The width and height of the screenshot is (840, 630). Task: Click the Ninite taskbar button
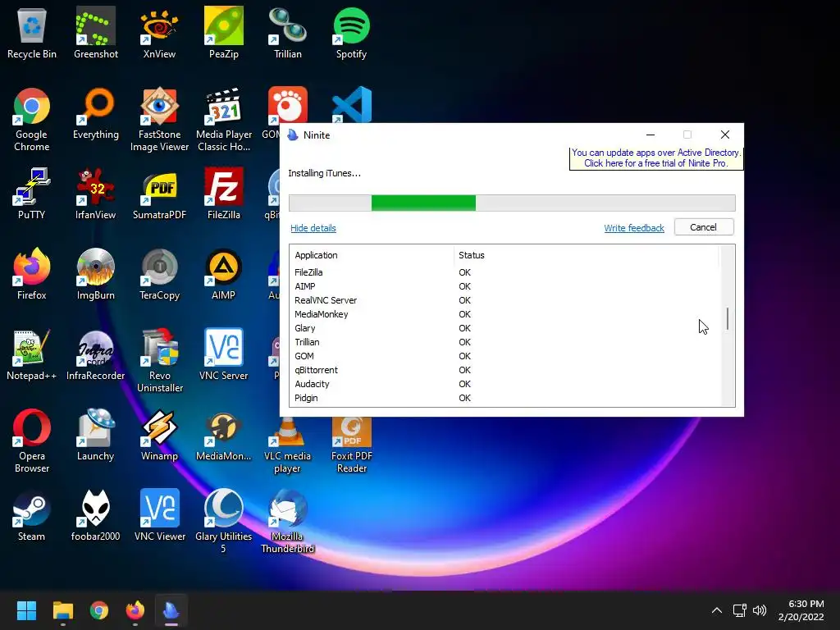[x=171, y=610]
